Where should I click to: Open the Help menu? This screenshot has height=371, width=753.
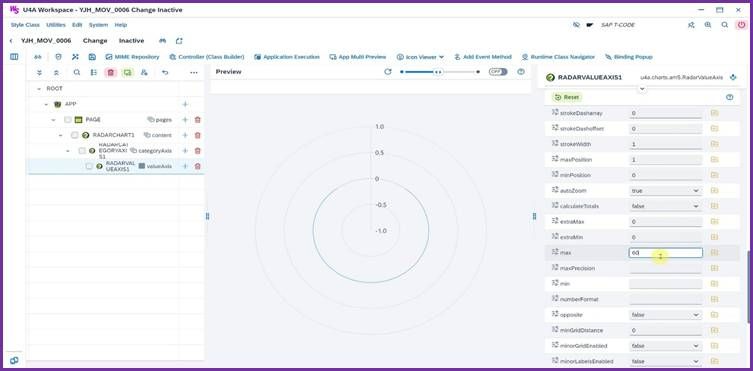click(x=121, y=25)
